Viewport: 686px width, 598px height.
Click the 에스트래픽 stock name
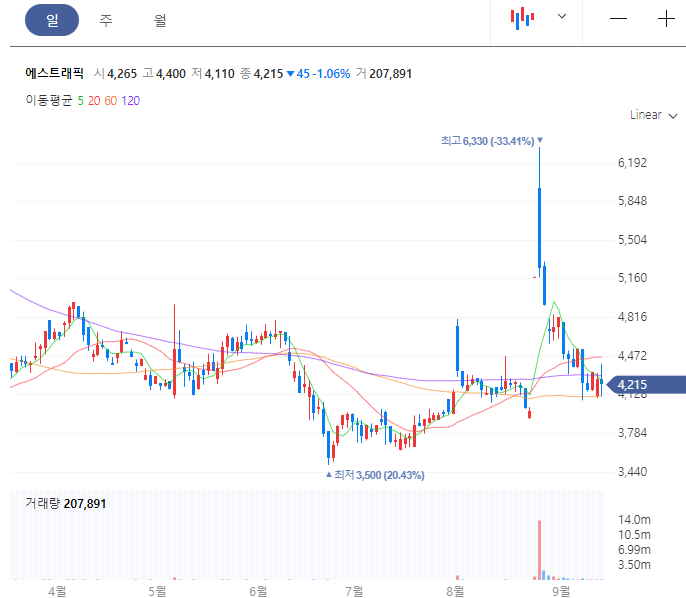tap(54, 73)
